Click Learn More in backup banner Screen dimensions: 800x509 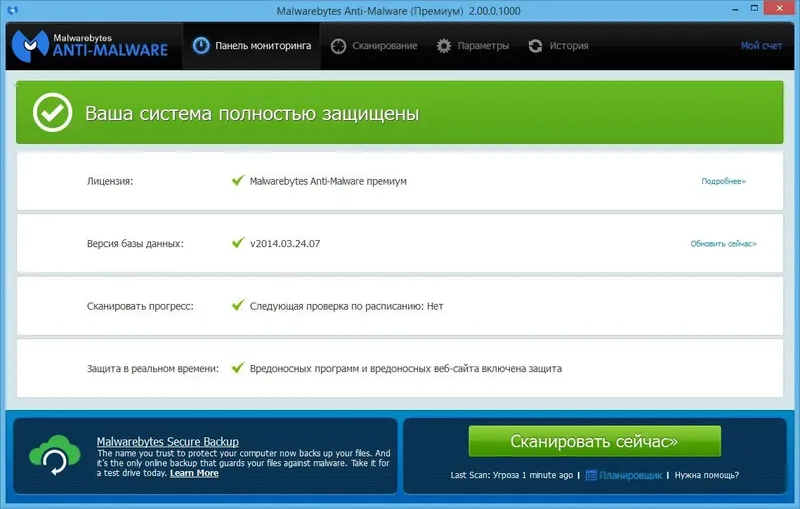pos(194,473)
